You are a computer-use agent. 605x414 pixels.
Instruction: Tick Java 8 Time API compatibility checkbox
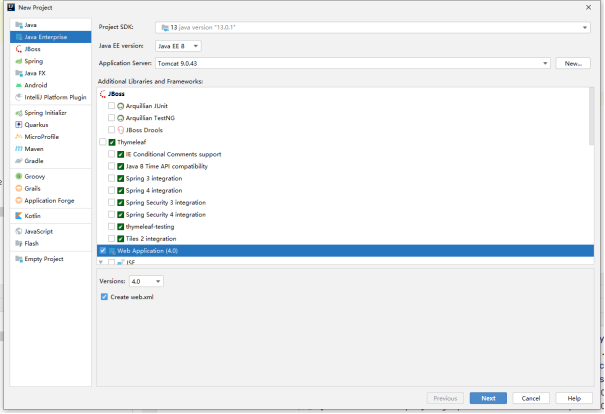(112, 166)
